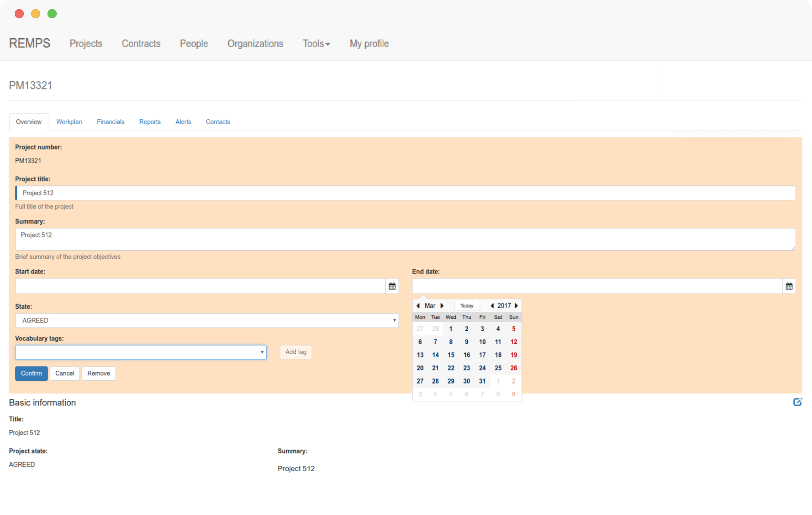Click the Add tag button
The height and width of the screenshot is (515, 812).
(x=295, y=352)
